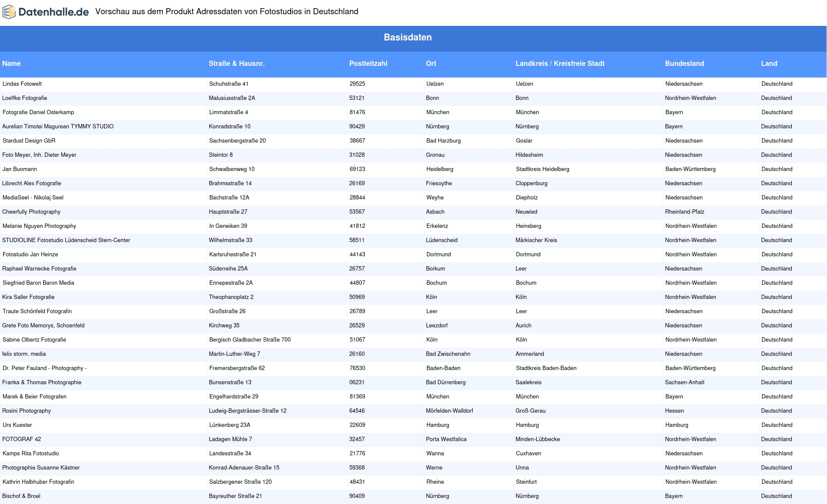Select Fotostudio Jan Heinze

[x=30, y=254]
